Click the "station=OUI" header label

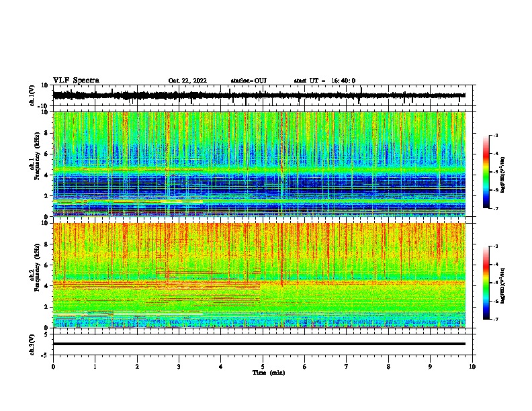click(x=249, y=81)
